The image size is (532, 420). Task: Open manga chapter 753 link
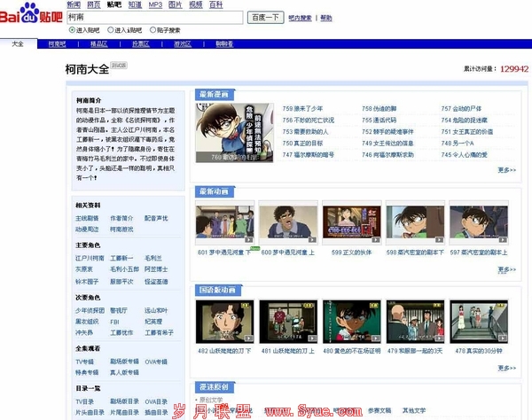(x=305, y=132)
